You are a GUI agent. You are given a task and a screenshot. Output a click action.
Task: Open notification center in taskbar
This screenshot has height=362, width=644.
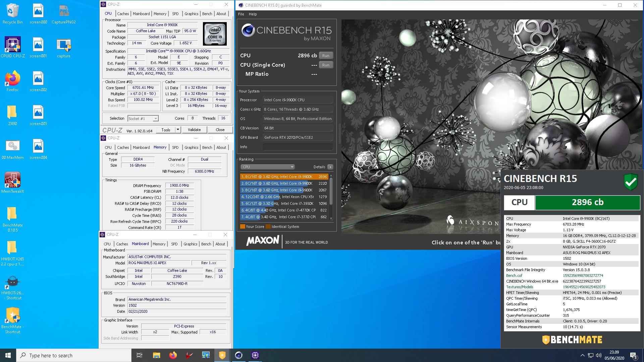click(x=634, y=355)
